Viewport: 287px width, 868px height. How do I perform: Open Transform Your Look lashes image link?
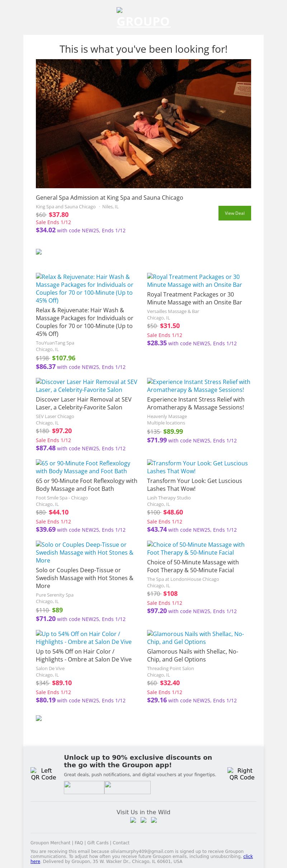pos(197,467)
